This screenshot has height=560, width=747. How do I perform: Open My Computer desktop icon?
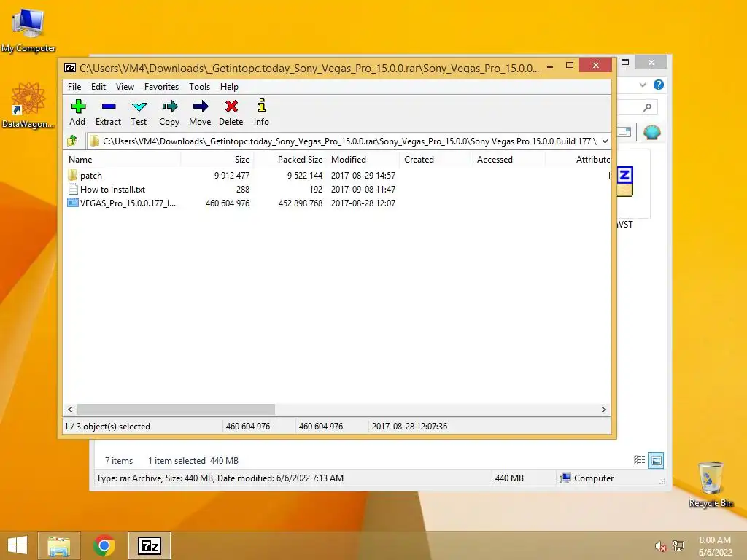[28, 29]
